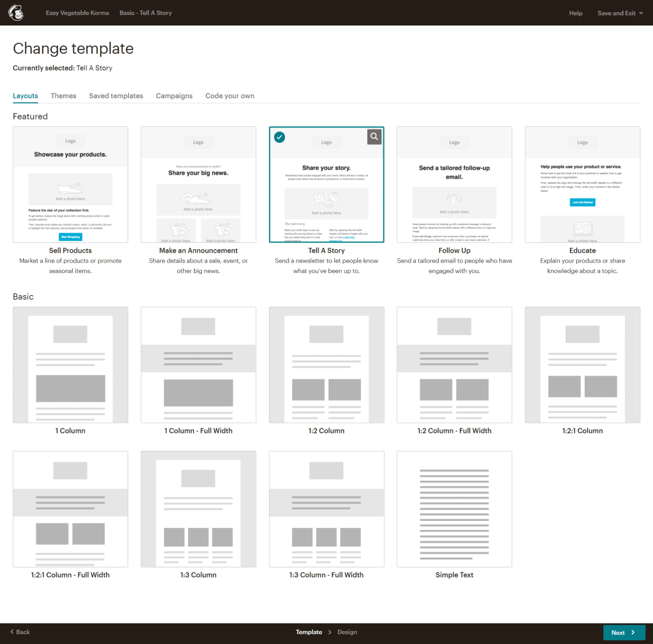Choose the 1:3 Column layout

click(198, 509)
